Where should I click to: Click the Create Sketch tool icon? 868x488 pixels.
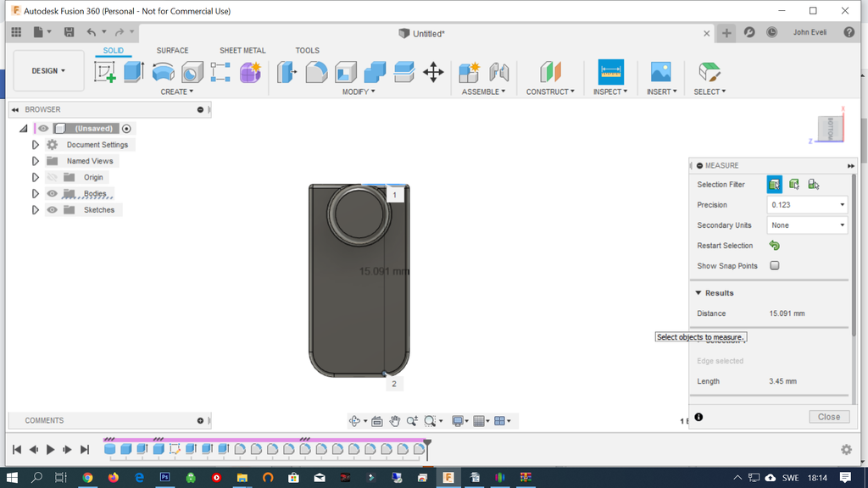pyautogui.click(x=105, y=73)
